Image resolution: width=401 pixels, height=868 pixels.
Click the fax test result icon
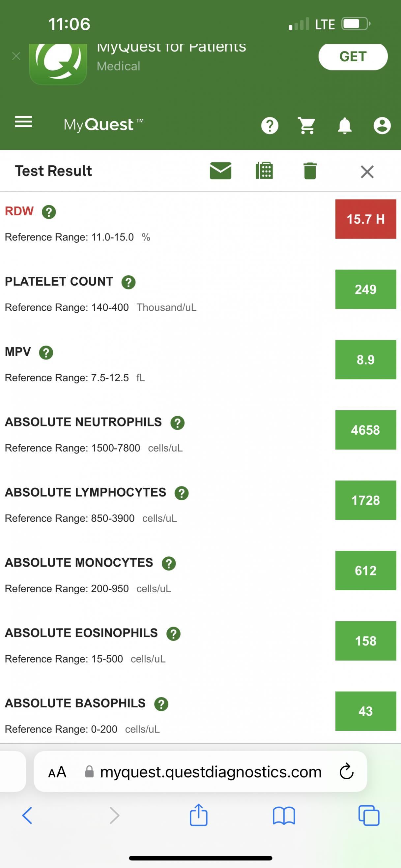pyautogui.click(x=264, y=171)
